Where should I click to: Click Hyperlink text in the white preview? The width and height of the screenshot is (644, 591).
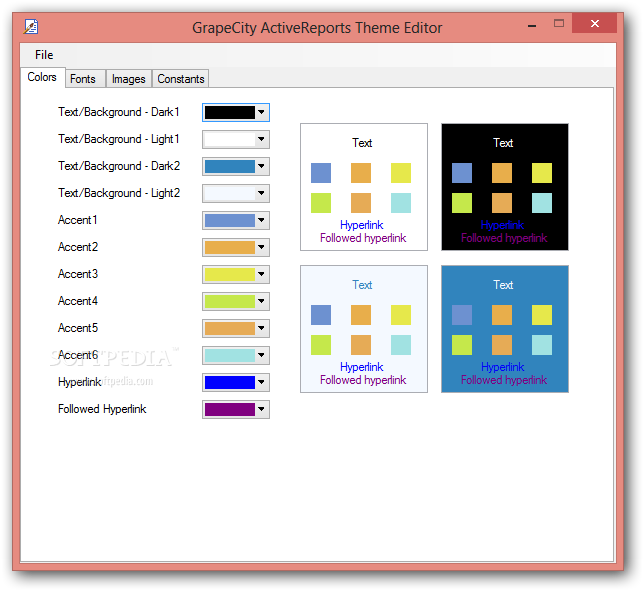pyautogui.click(x=361, y=225)
